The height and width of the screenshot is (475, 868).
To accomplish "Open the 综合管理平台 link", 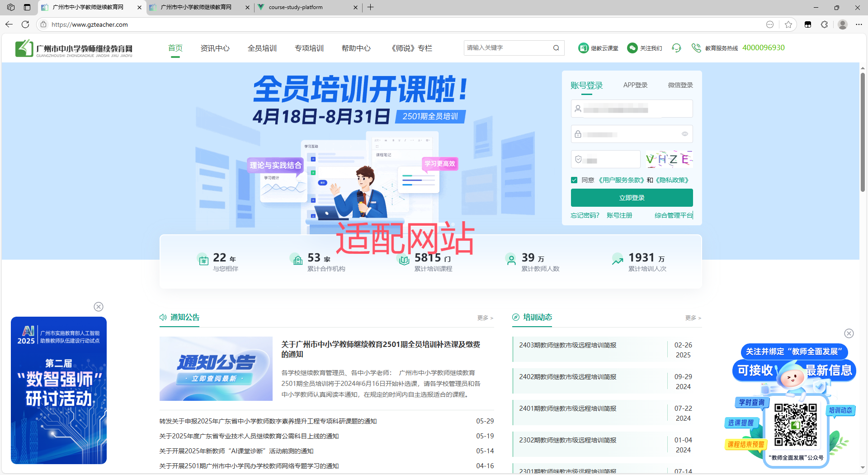I will pos(674,215).
